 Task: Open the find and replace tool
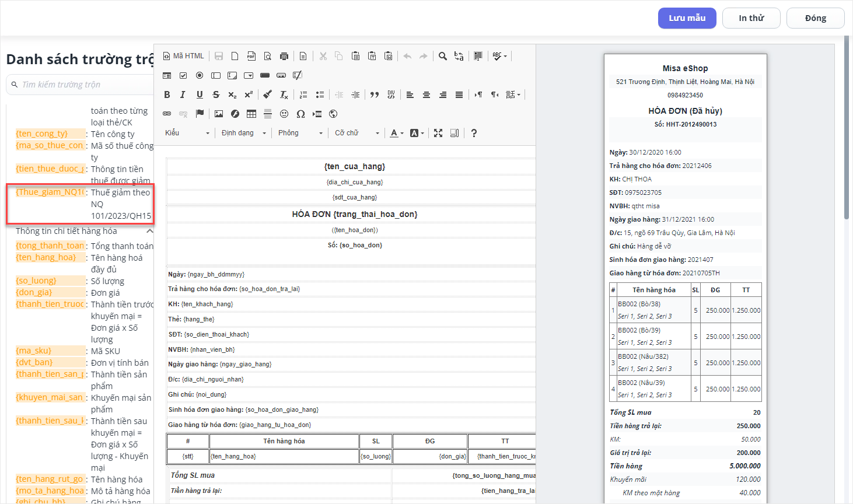[459, 56]
